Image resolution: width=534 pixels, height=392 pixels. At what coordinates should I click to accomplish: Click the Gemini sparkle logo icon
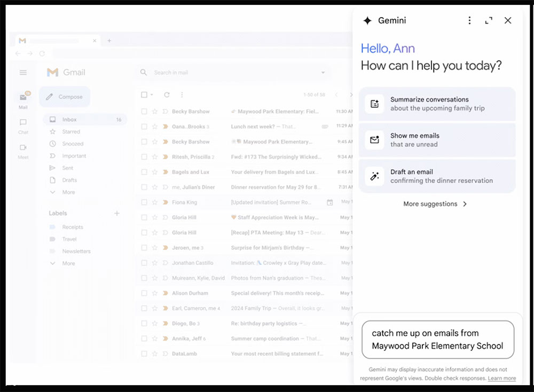point(367,20)
